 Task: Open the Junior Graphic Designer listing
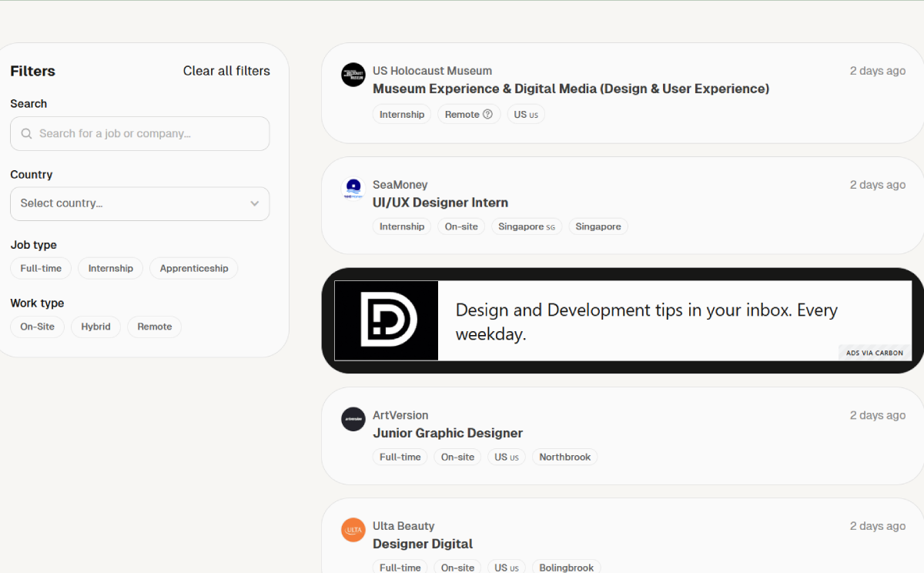[447, 433]
